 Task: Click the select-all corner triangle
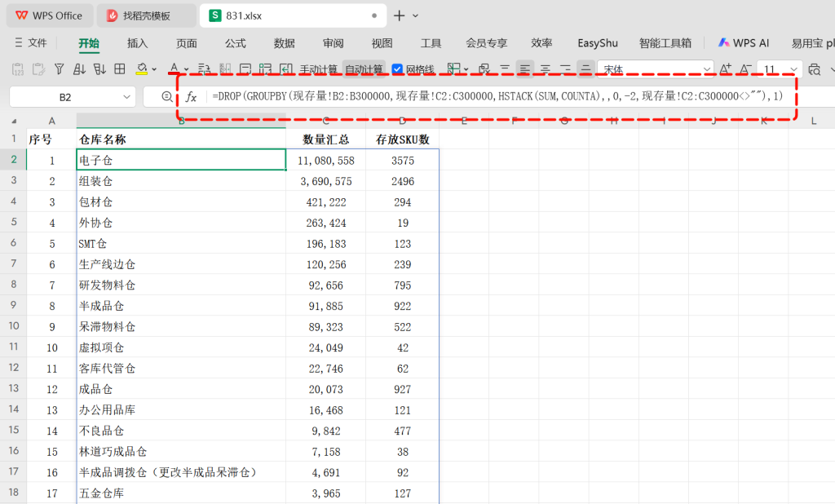click(x=14, y=121)
